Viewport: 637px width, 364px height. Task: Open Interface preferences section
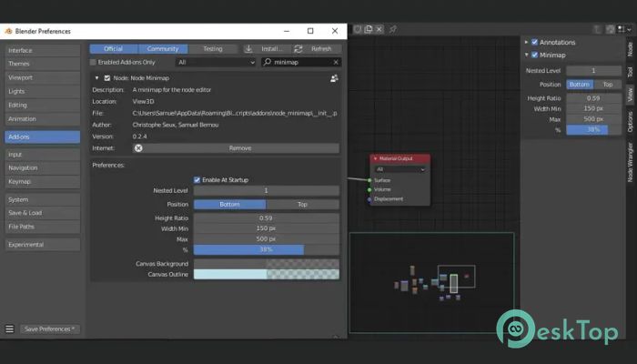42,50
